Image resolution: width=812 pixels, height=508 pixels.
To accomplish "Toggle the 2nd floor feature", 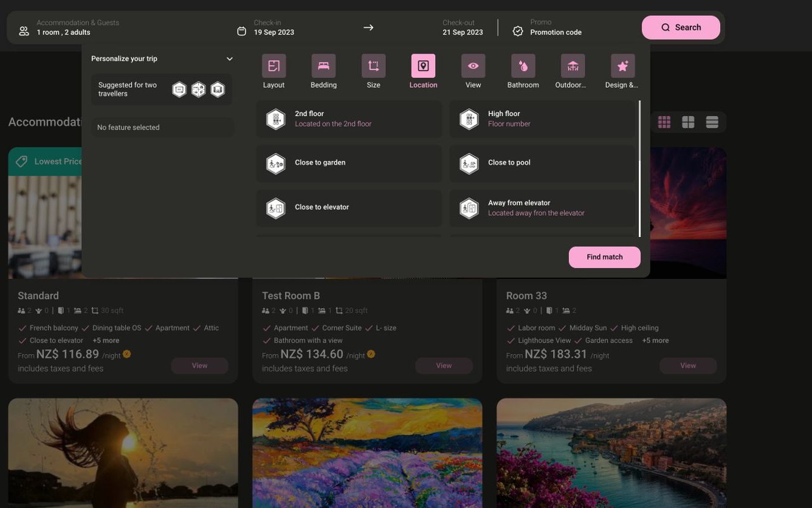I will (349, 118).
